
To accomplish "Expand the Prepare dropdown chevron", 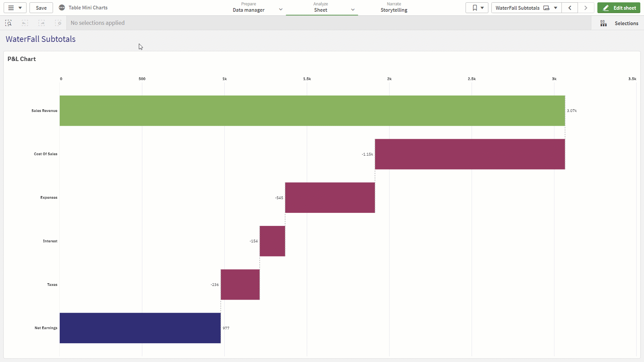I will [x=281, y=9].
